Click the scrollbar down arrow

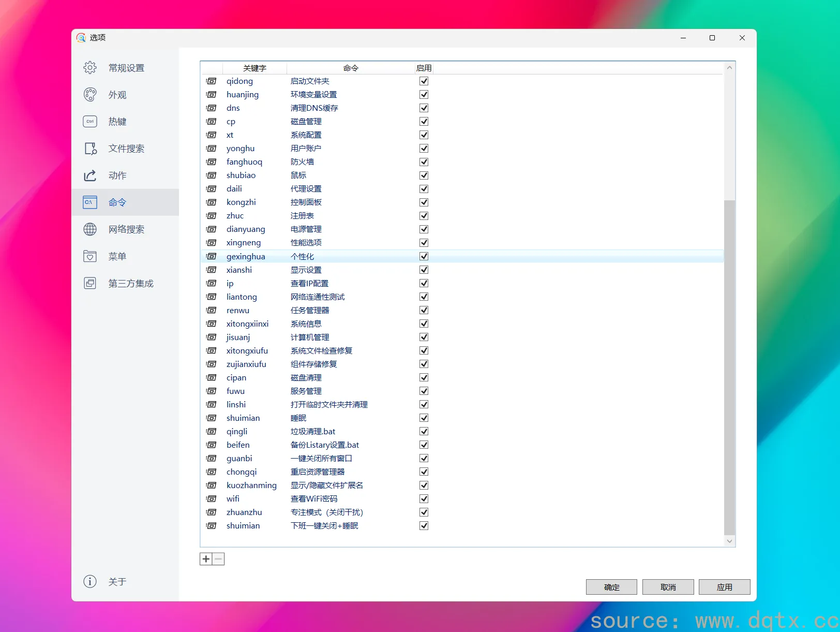coord(729,541)
